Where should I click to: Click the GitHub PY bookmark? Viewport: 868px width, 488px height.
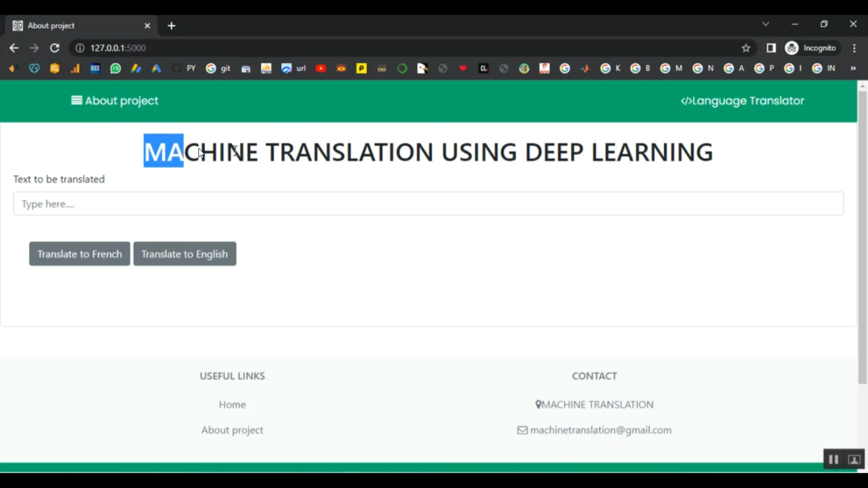tap(184, 68)
